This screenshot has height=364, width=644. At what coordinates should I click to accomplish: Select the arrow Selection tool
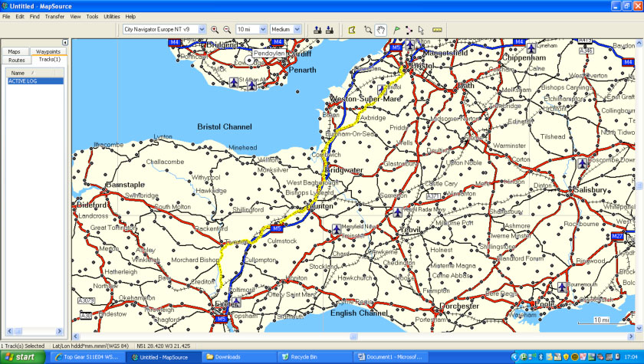tap(421, 30)
